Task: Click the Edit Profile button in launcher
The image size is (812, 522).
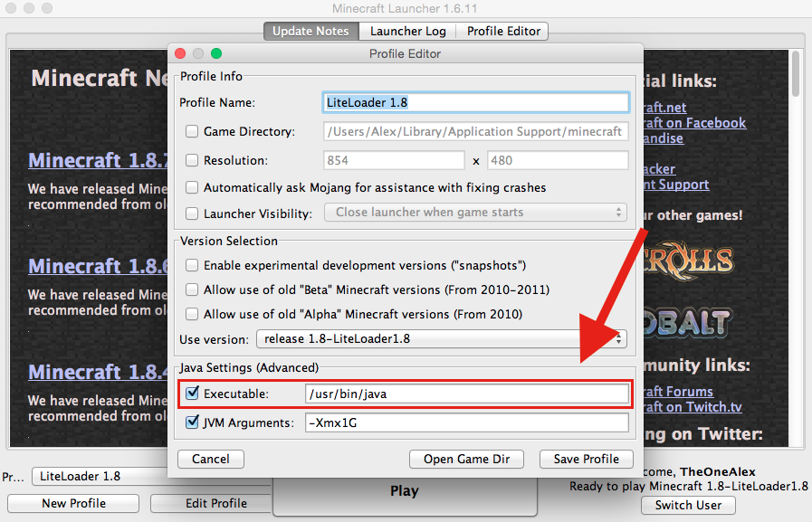Action: (213, 503)
